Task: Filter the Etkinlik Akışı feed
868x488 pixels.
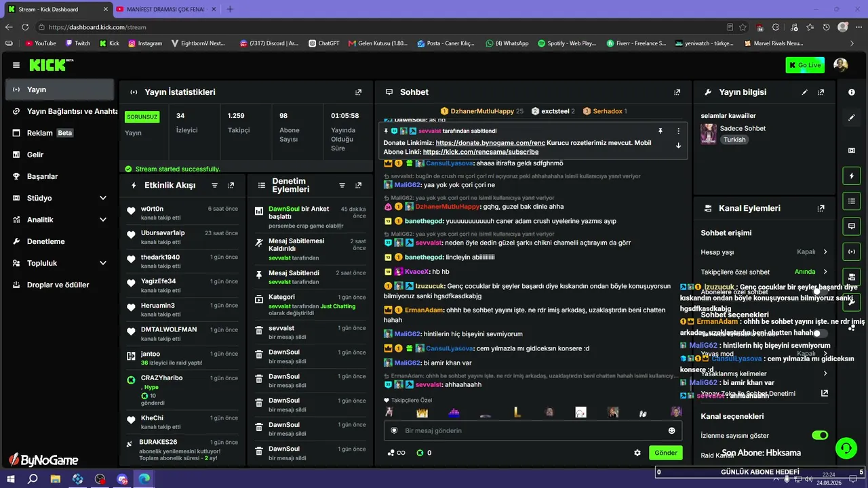Action: point(215,185)
